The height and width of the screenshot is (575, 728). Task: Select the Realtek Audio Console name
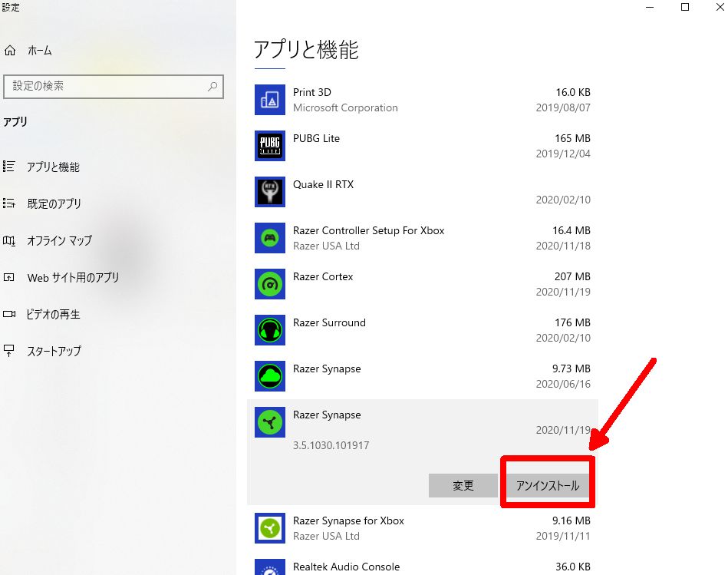347,567
